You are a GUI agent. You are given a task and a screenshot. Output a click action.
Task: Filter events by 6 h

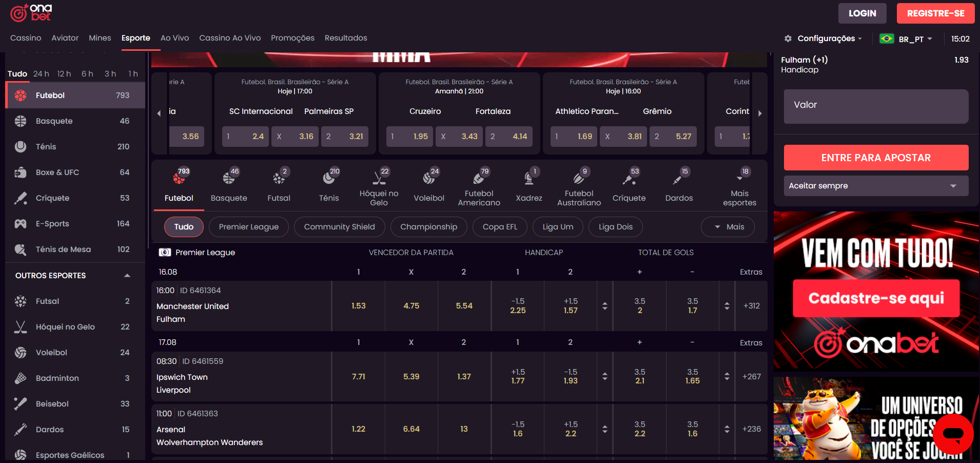click(87, 74)
